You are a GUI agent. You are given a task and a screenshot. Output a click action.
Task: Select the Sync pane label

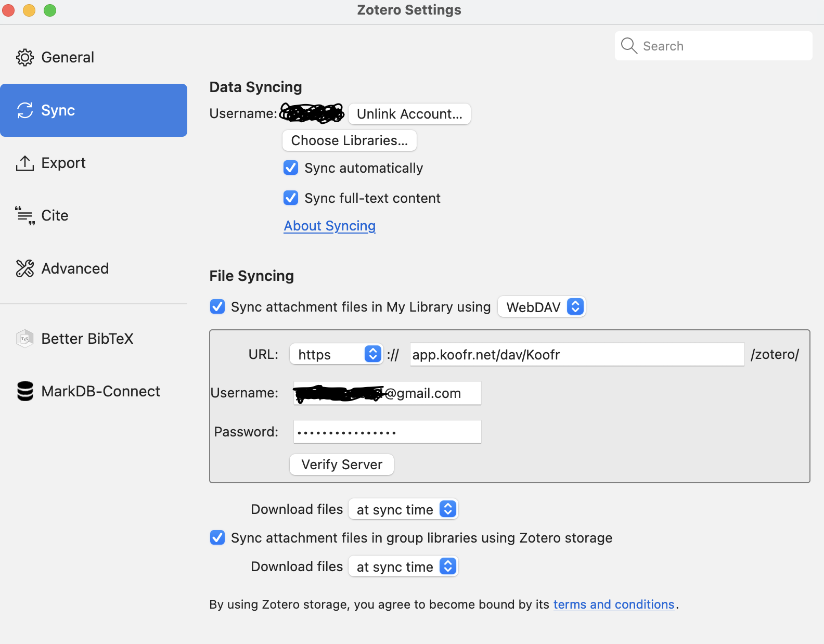click(58, 110)
